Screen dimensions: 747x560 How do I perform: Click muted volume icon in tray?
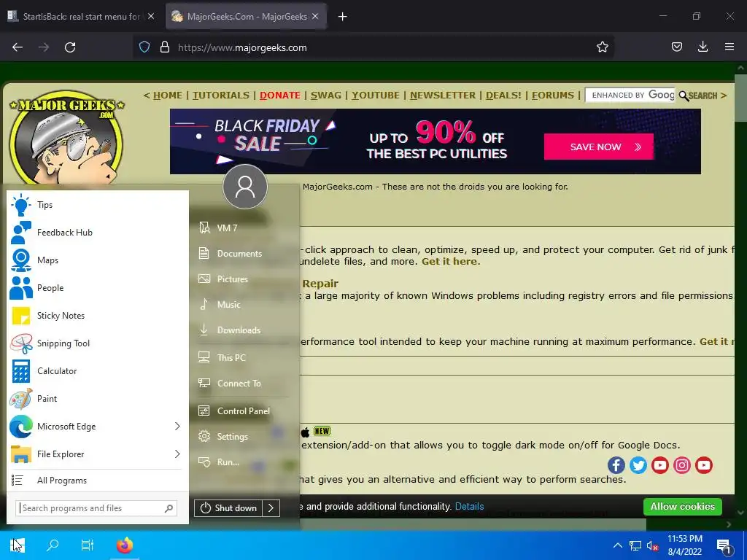point(652,545)
